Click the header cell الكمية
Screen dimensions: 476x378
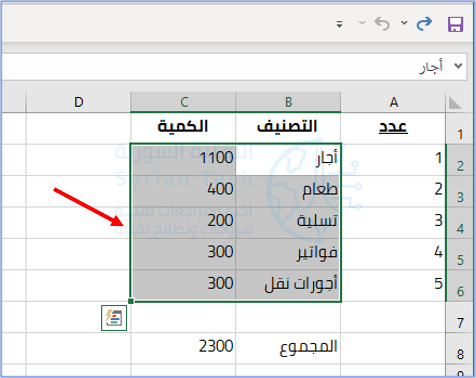pyautogui.click(x=183, y=129)
